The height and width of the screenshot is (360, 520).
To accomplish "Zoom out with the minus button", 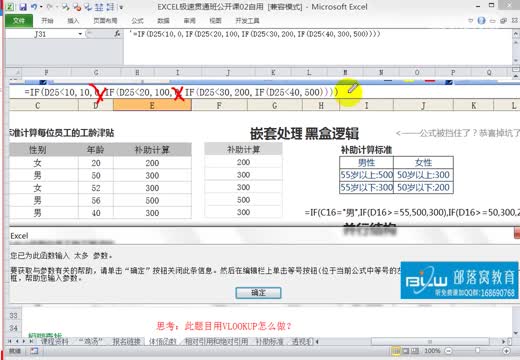I will point(449,351).
